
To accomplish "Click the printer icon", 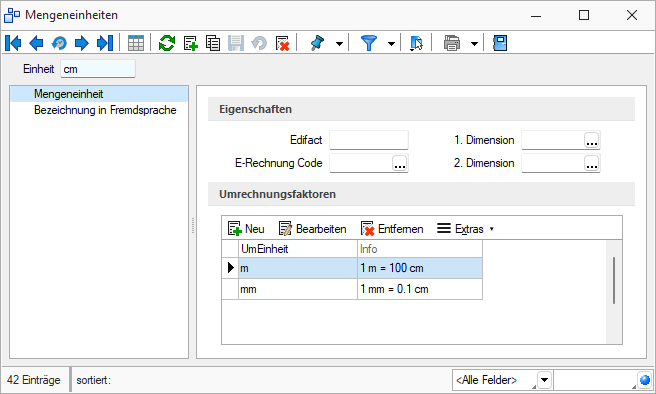I will point(452,43).
